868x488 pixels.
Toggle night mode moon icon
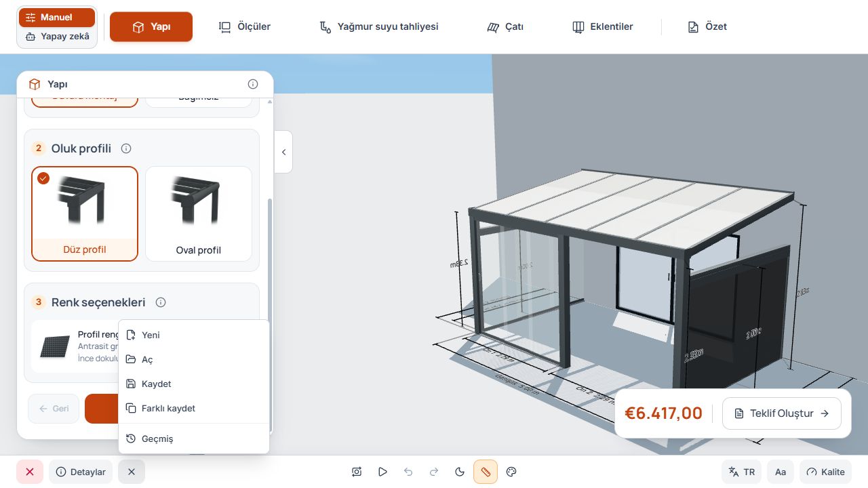pos(460,472)
